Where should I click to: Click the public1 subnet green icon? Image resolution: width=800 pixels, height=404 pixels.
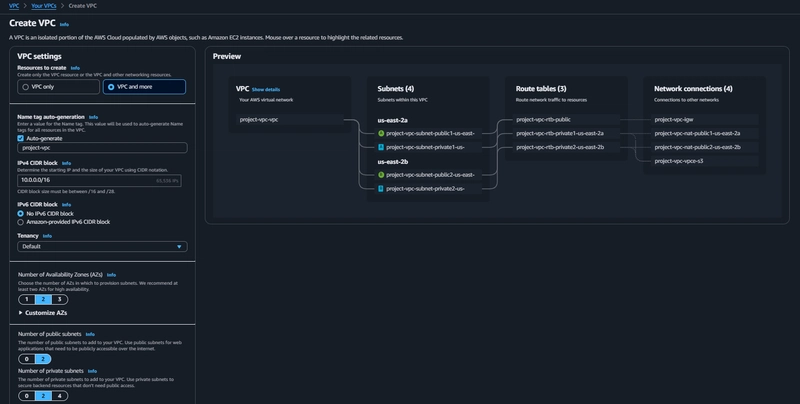point(381,133)
